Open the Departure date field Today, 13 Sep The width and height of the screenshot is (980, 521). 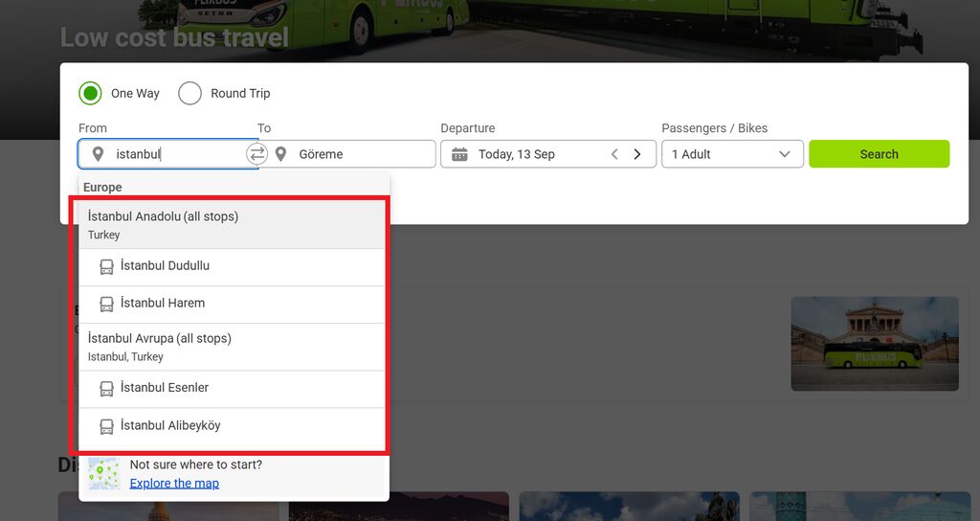point(548,154)
